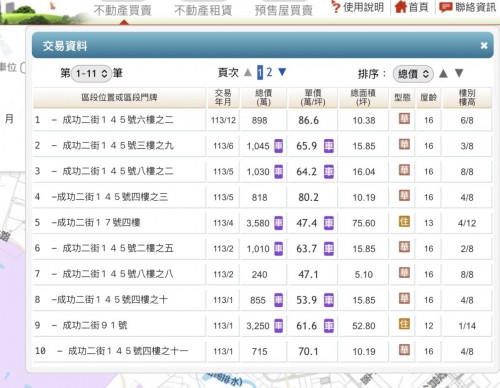Click floor value 1/14 in row 9
Screen dimensions: 500x388
467,326
